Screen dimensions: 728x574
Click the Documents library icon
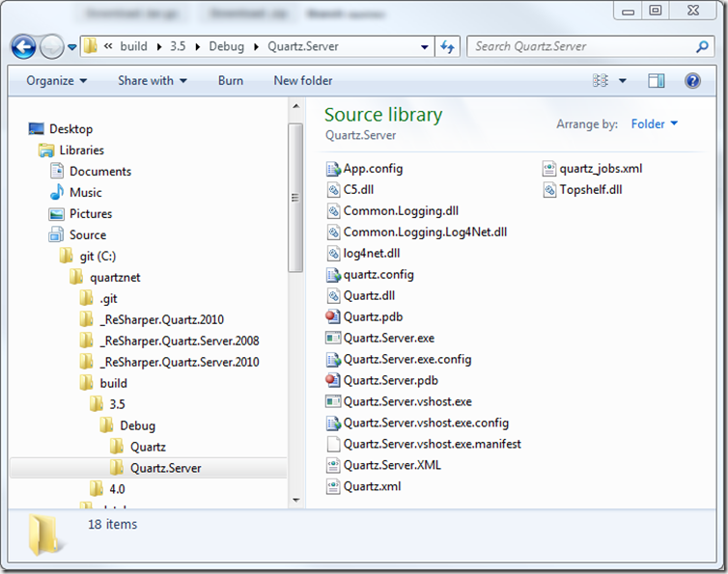57,171
